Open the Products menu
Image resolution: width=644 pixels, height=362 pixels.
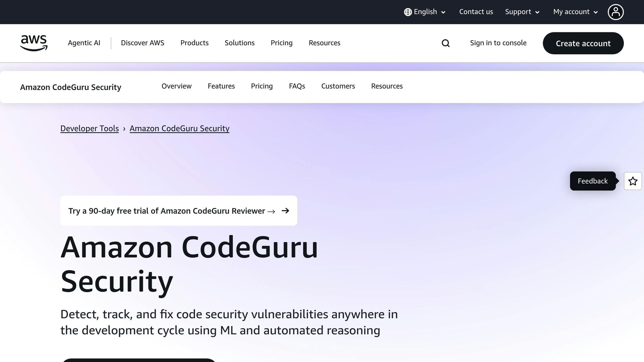click(x=194, y=43)
